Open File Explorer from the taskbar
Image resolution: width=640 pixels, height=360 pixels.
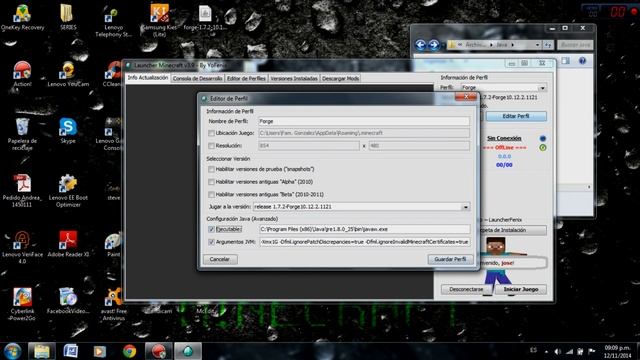click(x=42, y=351)
